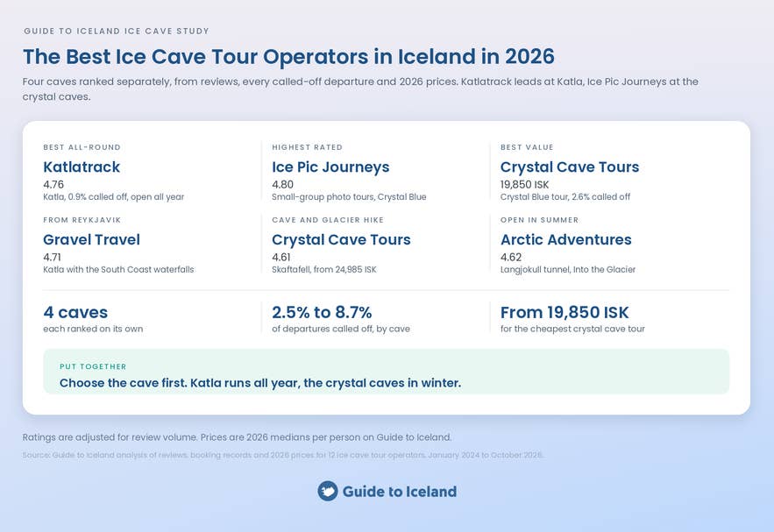The width and height of the screenshot is (774, 532).
Task: Select Crystal Cave Tours under Cave and Glacier Hike
Action: 341,240
